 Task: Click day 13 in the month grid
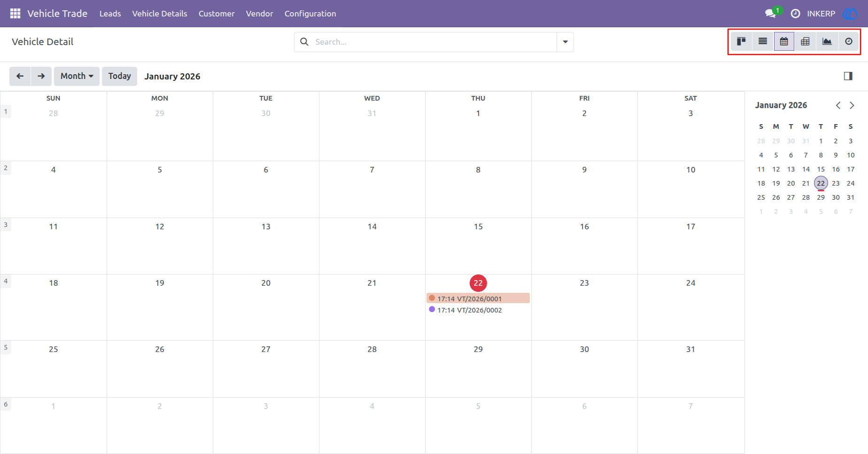pyautogui.click(x=266, y=227)
